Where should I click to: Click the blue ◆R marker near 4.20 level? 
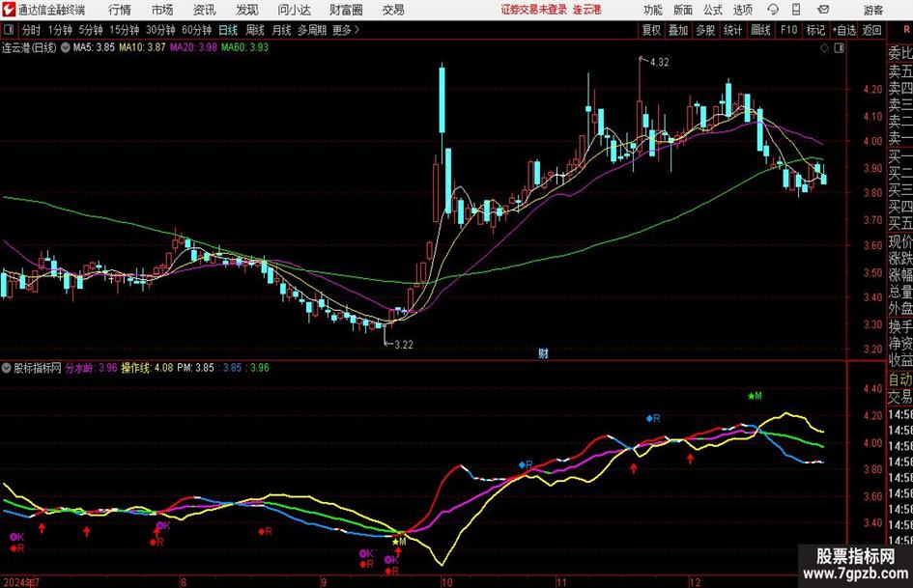point(653,418)
